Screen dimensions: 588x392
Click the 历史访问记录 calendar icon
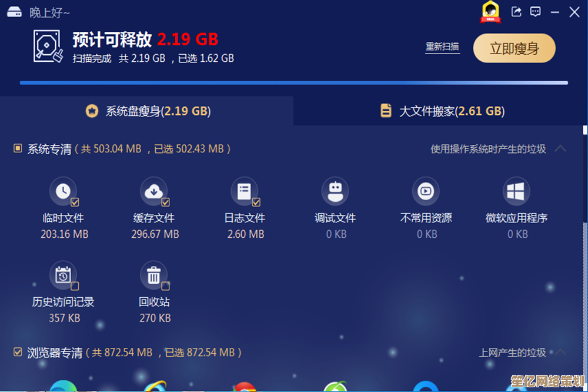coord(63,275)
